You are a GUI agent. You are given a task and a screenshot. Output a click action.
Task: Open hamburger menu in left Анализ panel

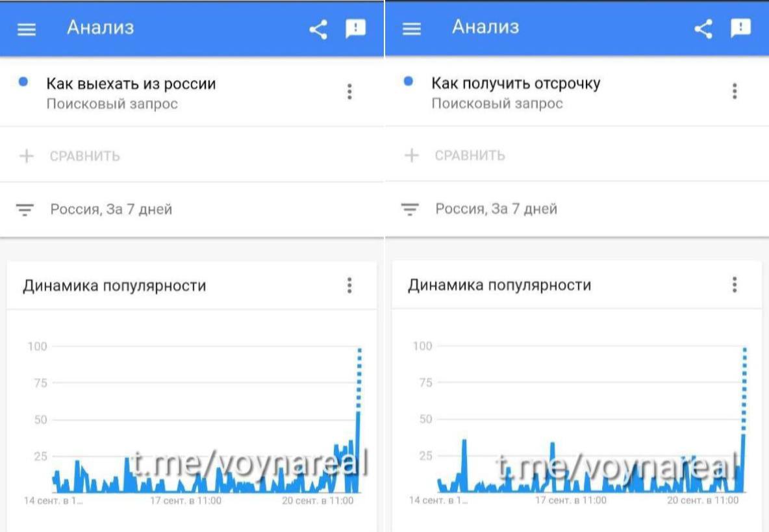pos(27,29)
